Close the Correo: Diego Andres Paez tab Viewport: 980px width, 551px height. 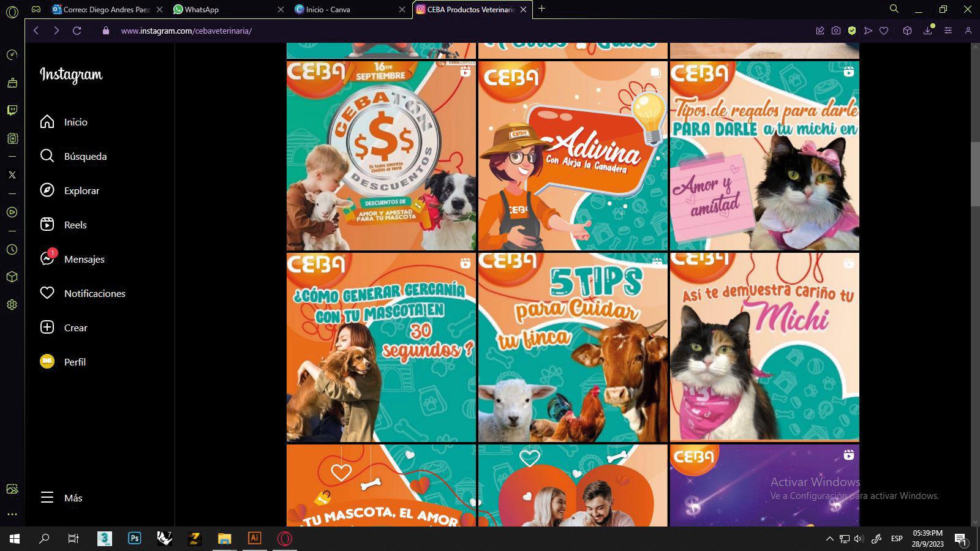(x=159, y=9)
